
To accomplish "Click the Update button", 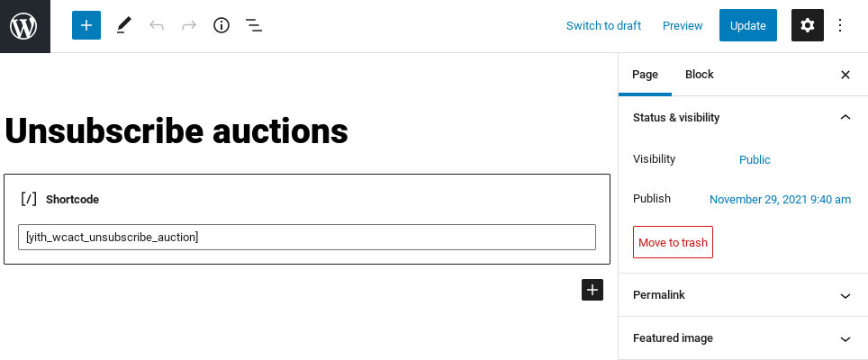I will pos(748,25).
